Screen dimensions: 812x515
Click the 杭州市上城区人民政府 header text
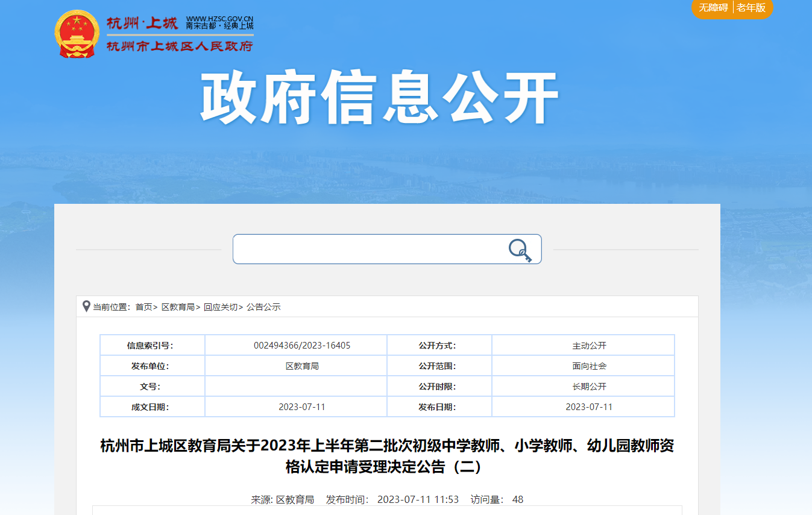[180, 46]
